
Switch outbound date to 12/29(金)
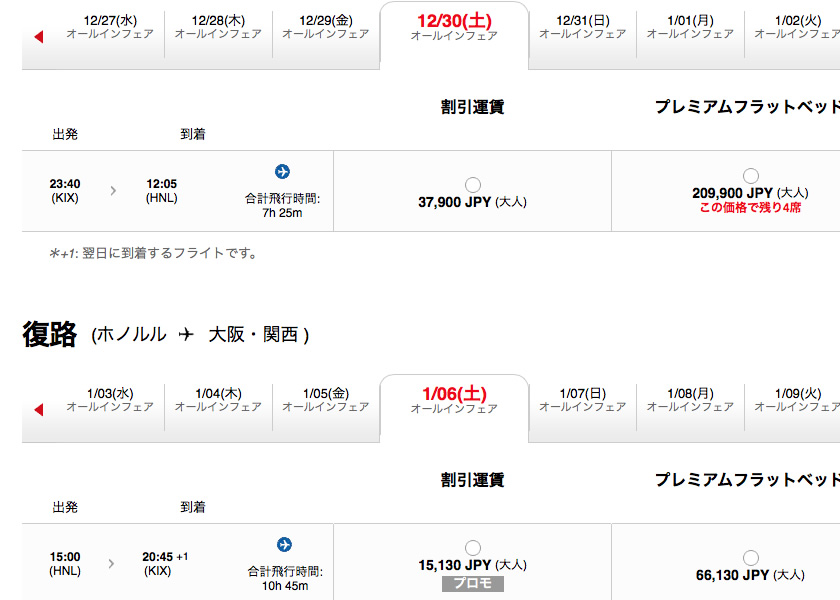click(x=326, y=27)
